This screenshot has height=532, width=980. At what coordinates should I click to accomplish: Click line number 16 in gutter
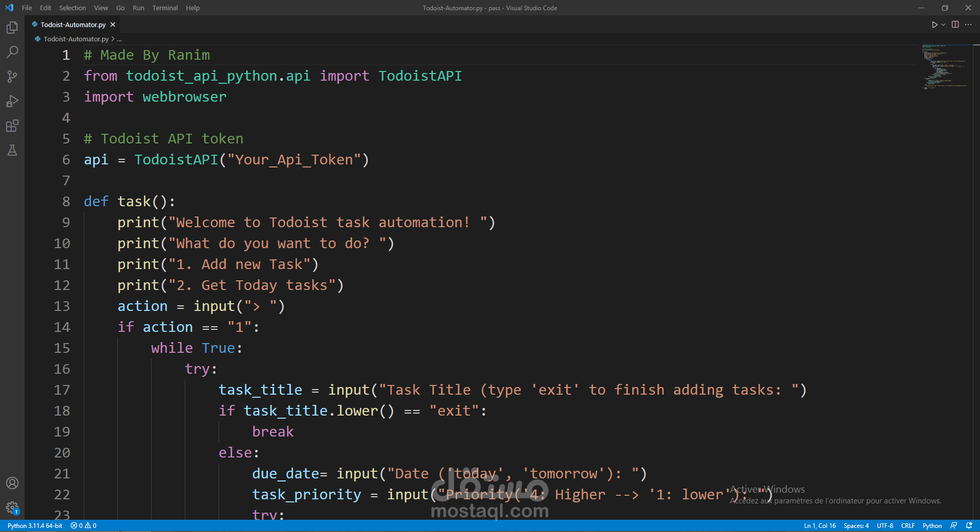point(62,369)
